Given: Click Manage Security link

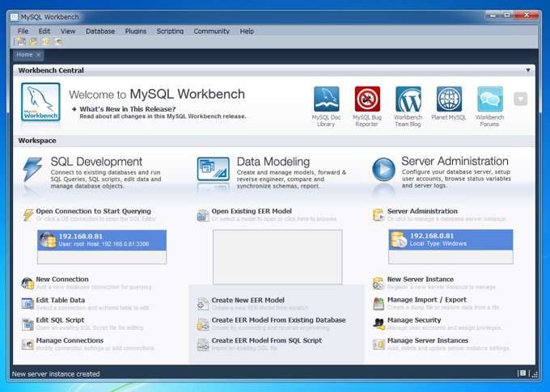Looking at the screenshot, I should coord(414,320).
